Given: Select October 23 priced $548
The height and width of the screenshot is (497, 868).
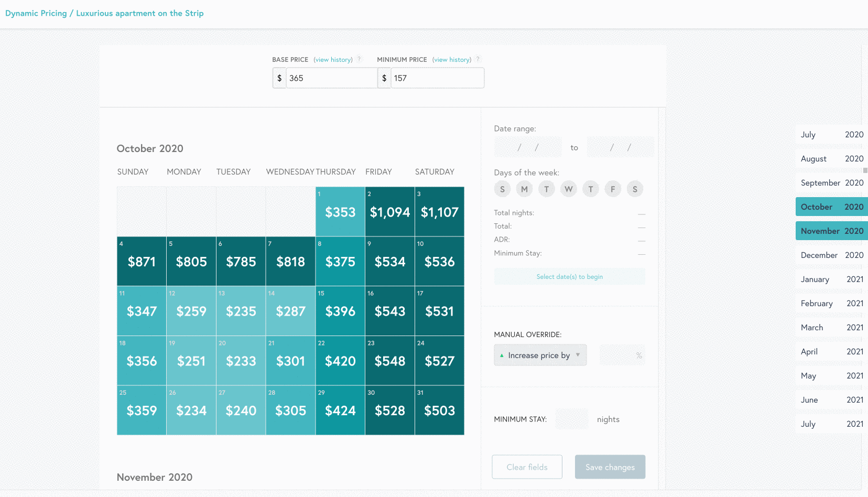Looking at the screenshot, I should coord(390,361).
